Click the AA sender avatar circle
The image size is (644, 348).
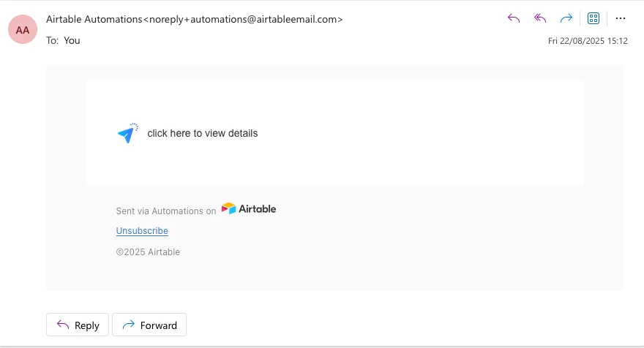(x=23, y=29)
